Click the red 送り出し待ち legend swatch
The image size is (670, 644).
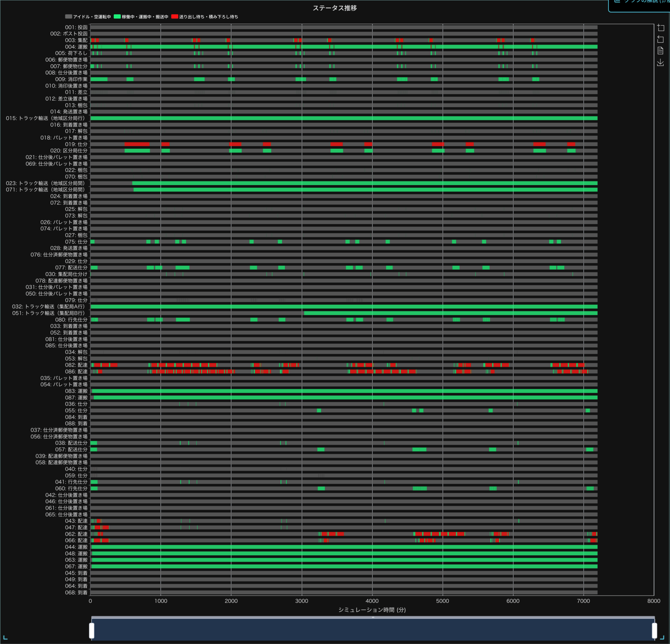tap(175, 16)
